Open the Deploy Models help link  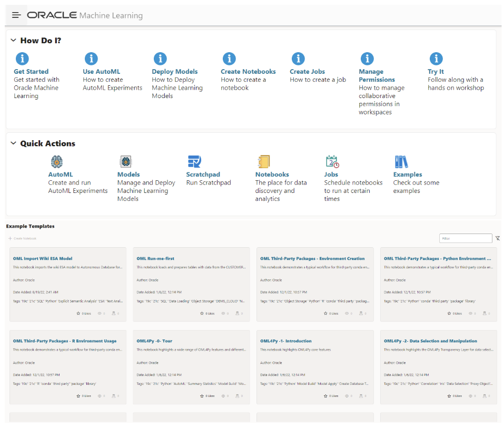pyautogui.click(x=175, y=72)
